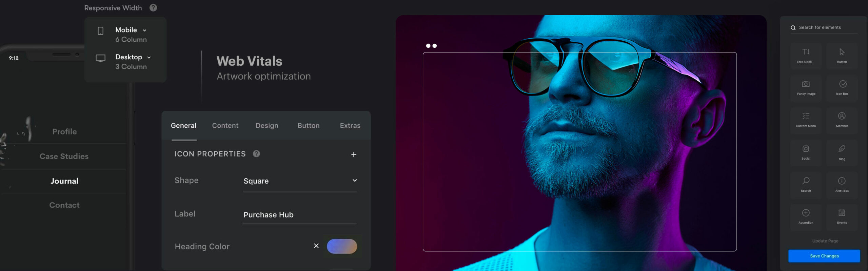The height and width of the screenshot is (271, 868).
Task: Switch to the Design tab
Action: click(x=267, y=126)
